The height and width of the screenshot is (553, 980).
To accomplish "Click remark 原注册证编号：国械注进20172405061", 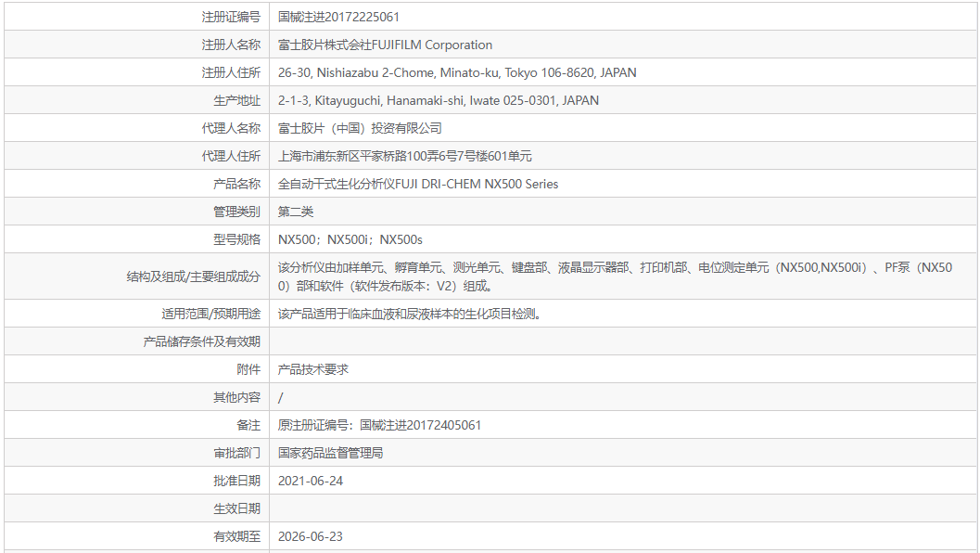I will 379,425.
